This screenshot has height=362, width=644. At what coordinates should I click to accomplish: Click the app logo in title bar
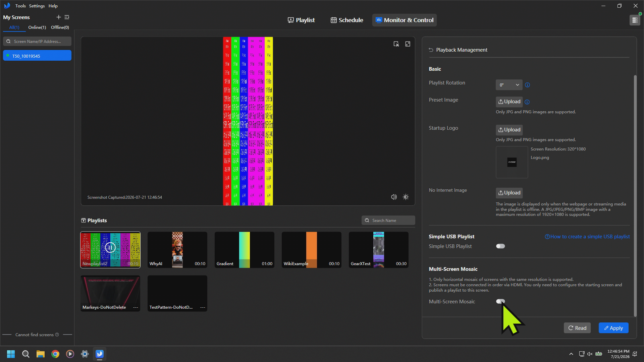(7, 6)
